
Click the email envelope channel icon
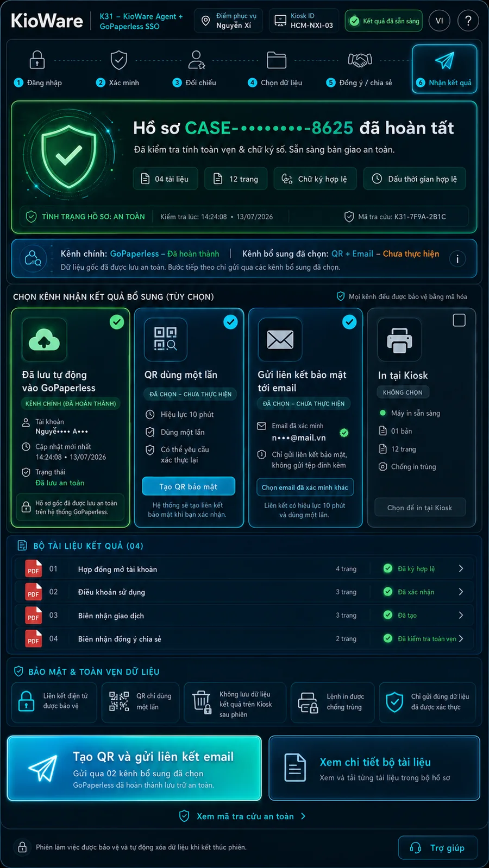[x=280, y=340]
